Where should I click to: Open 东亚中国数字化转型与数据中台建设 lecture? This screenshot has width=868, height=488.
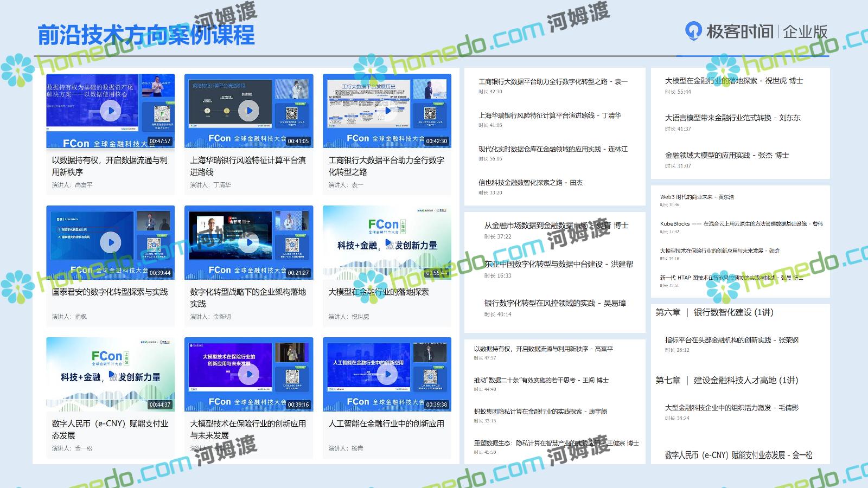[x=558, y=264]
